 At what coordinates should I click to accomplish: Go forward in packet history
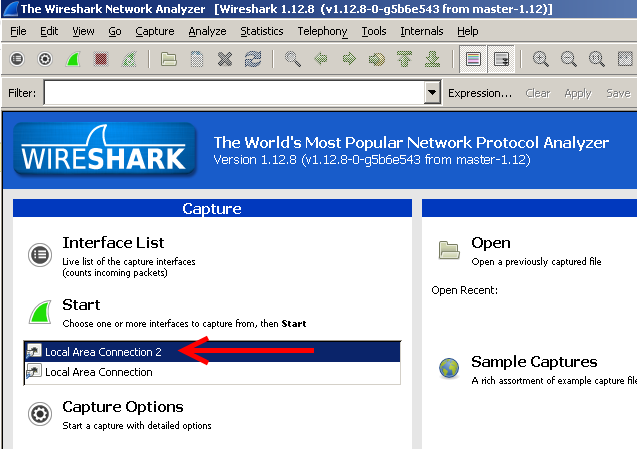pyautogui.click(x=349, y=59)
